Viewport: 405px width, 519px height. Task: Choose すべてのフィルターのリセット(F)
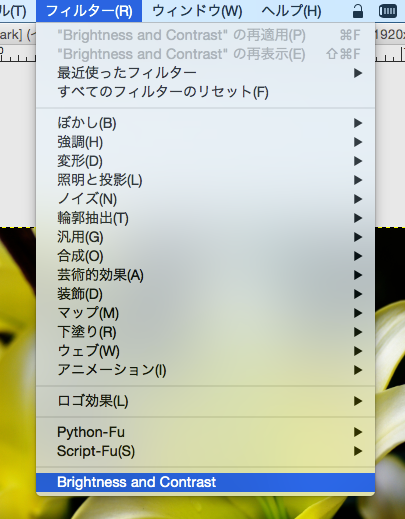pyautogui.click(x=205, y=92)
